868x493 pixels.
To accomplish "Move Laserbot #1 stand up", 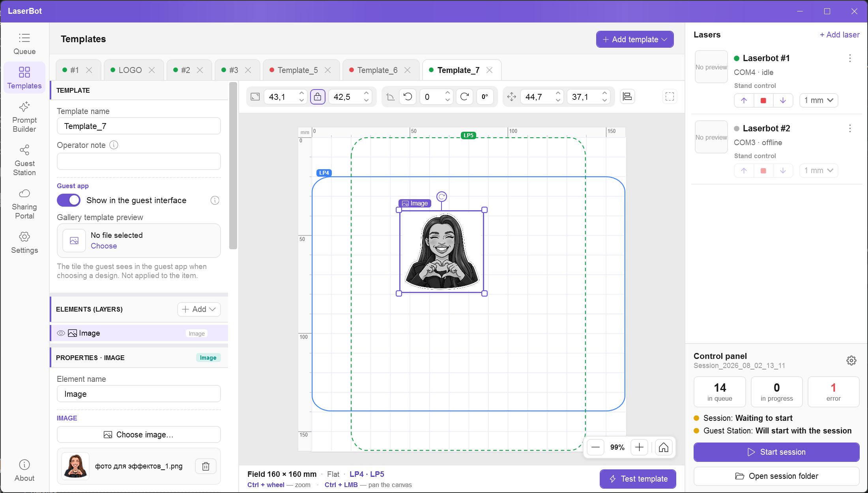I will [744, 100].
